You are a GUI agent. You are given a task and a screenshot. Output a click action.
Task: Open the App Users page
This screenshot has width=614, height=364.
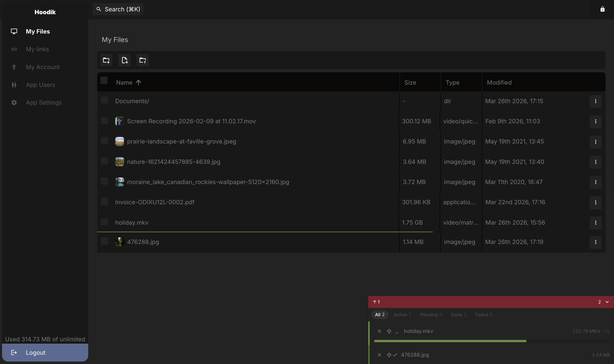click(x=40, y=85)
